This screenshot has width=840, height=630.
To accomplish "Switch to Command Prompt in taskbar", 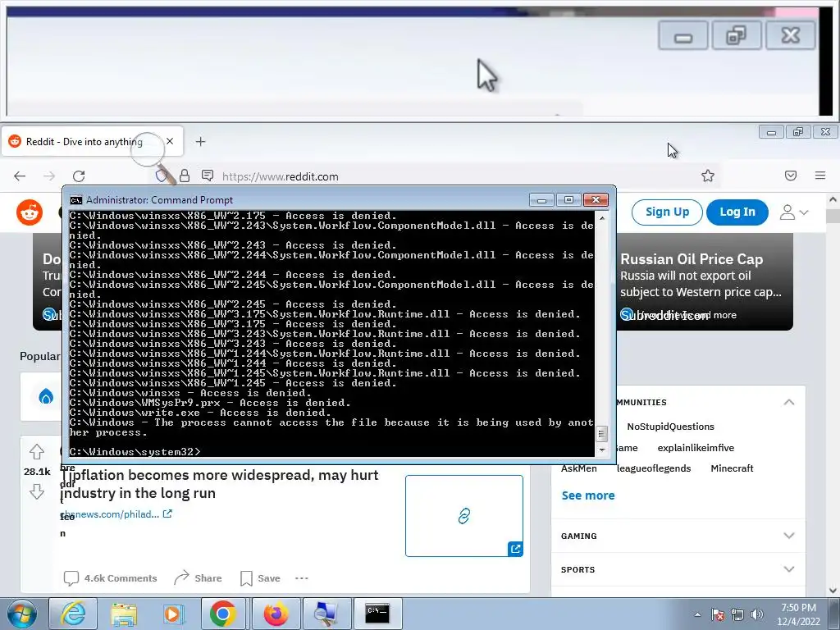I will (x=377, y=614).
